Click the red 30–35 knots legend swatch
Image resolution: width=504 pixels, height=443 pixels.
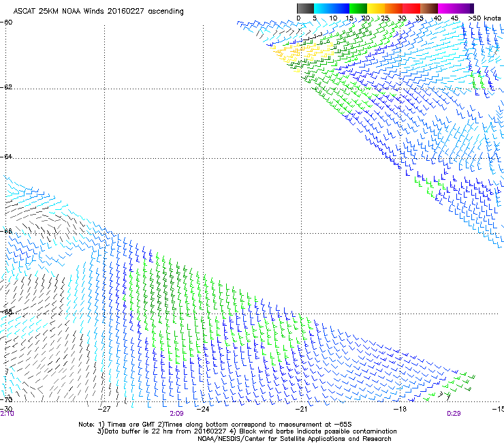pos(411,8)
